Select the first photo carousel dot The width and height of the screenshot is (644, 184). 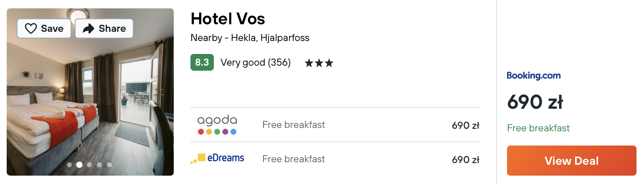(69, 165)
